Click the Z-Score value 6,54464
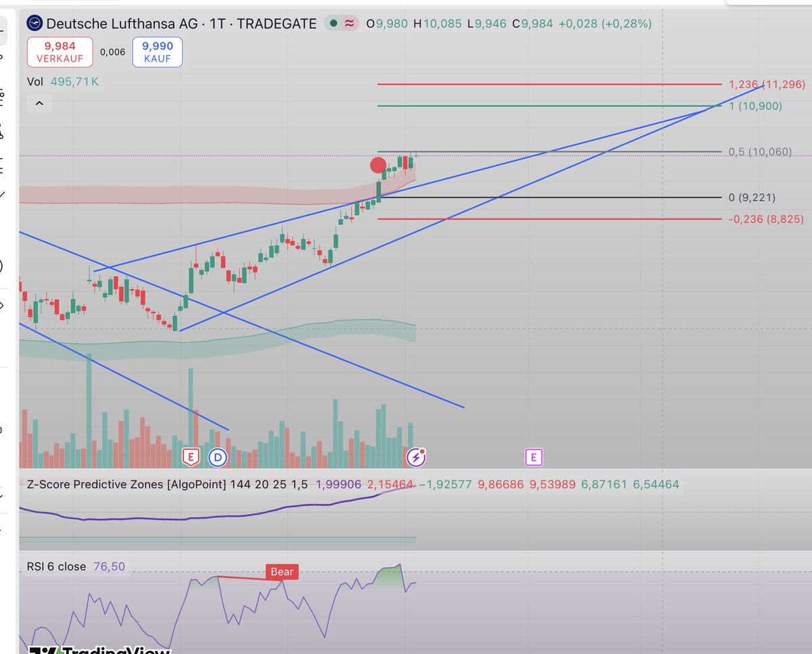 click(x=656, y=484)
